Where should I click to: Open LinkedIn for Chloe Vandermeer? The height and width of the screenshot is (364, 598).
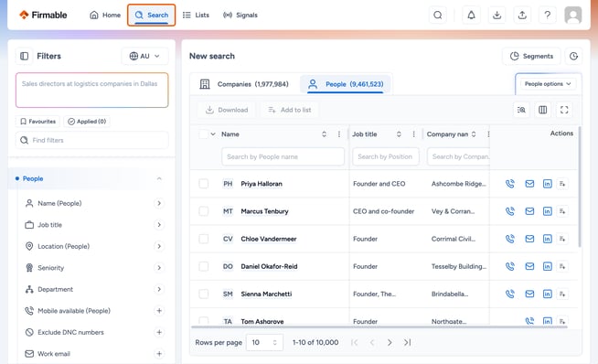(548, 239)
